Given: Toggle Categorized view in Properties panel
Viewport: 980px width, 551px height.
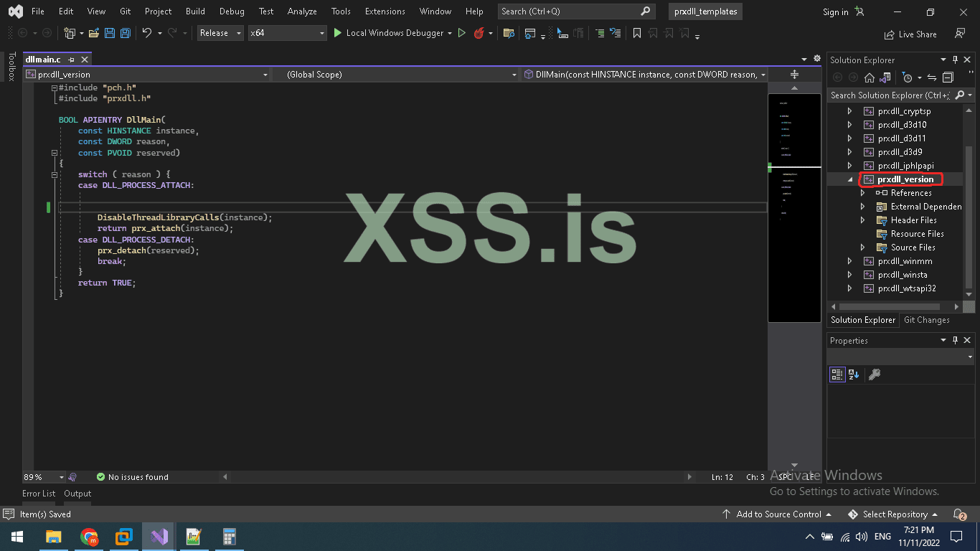Looking at the screenshot, I should 837,375.
